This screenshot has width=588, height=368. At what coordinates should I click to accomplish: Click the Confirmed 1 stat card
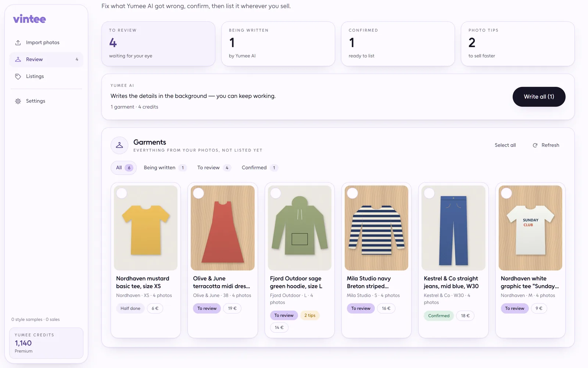point(398,44)
